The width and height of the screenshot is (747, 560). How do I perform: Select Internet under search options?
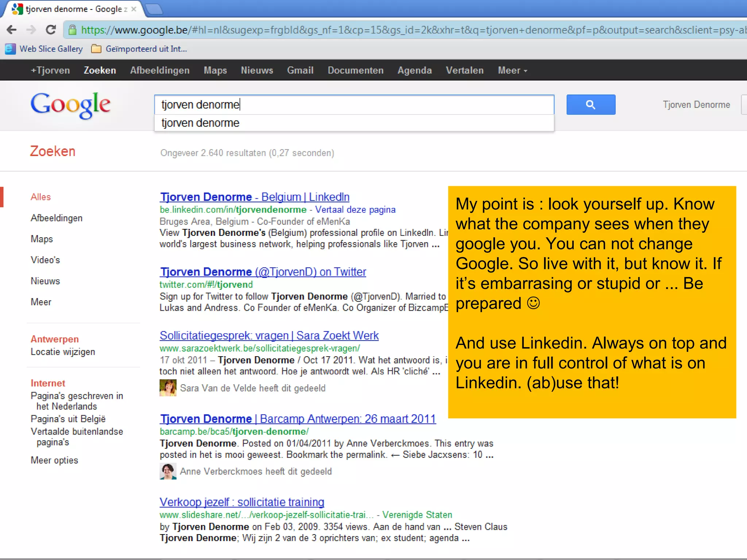(48, 383)
